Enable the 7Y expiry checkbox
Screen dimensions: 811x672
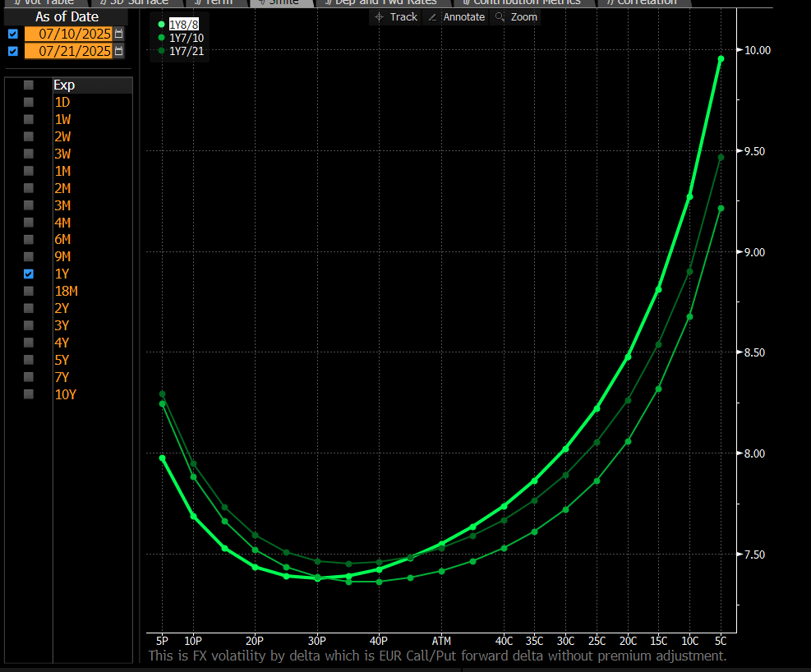pyautogui.click(x=29, y=377)
